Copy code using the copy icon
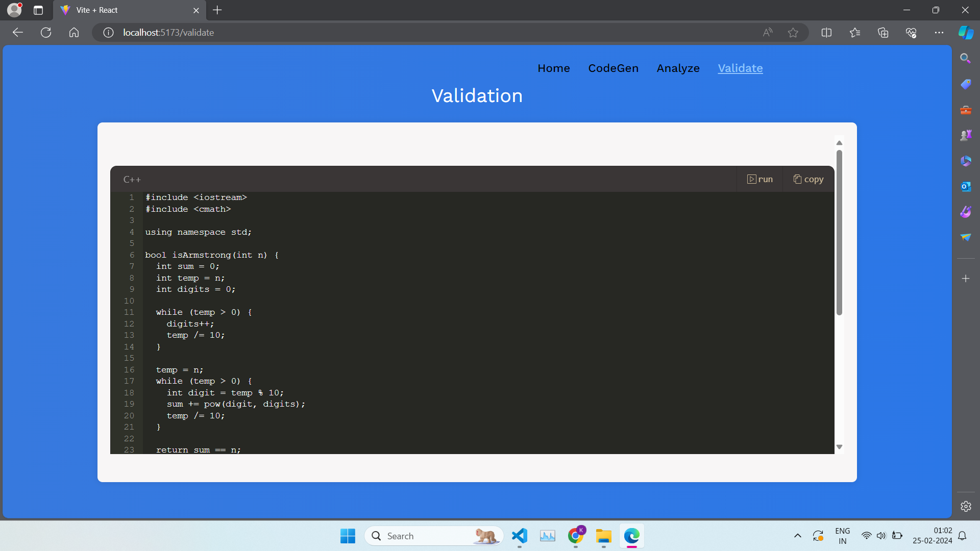 808,179
